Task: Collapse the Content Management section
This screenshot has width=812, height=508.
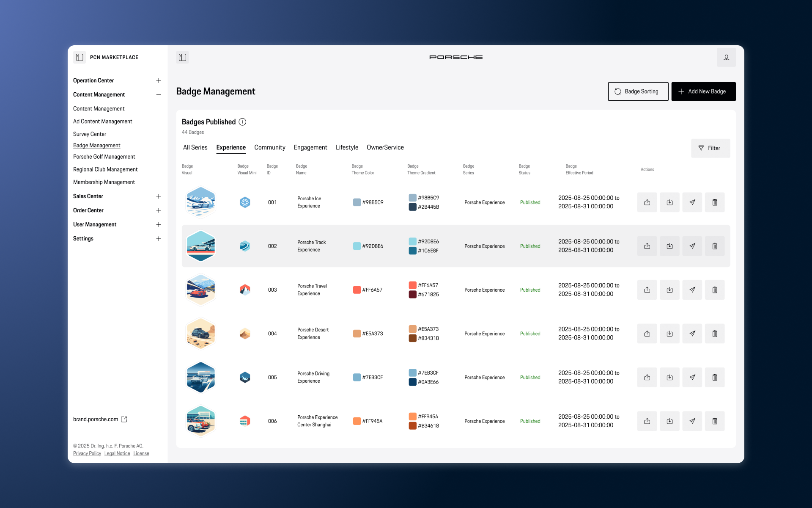Action: click(159, 95)
